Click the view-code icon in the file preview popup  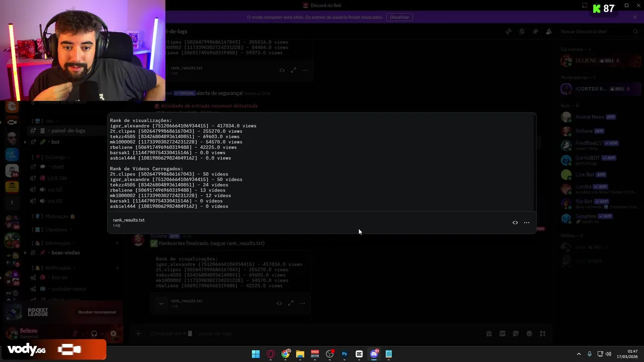coord(515,223)
